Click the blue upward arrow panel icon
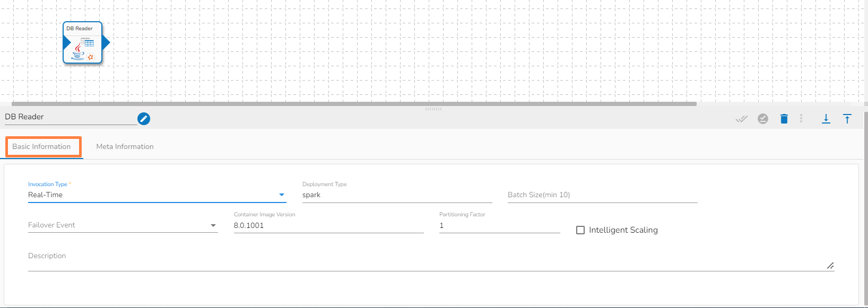Viewport: 868px width, 308px height. coord(847,119)
